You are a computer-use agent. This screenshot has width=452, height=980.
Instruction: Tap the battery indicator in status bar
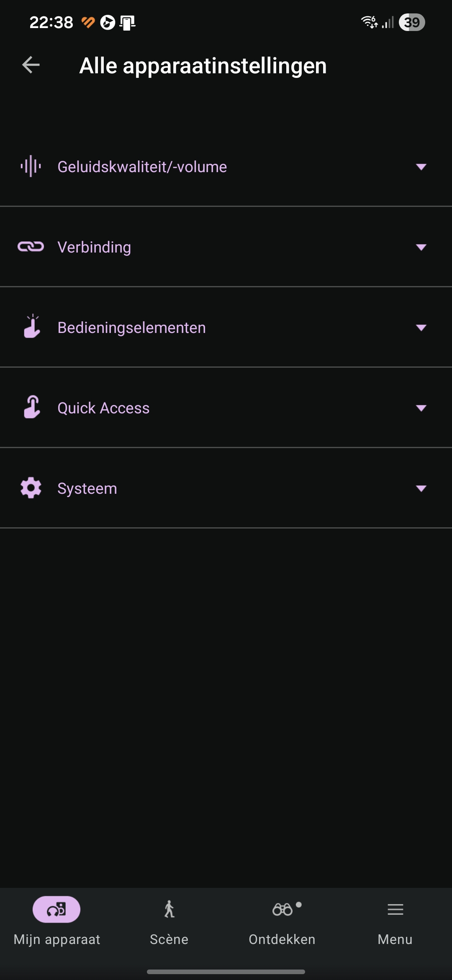point(412,22)
